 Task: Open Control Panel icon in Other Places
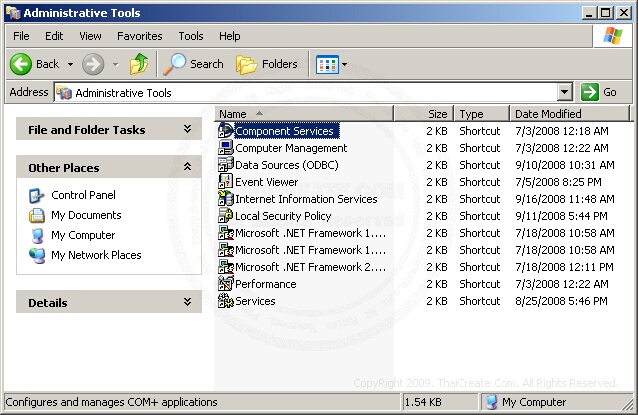click(x=37, y=195)
